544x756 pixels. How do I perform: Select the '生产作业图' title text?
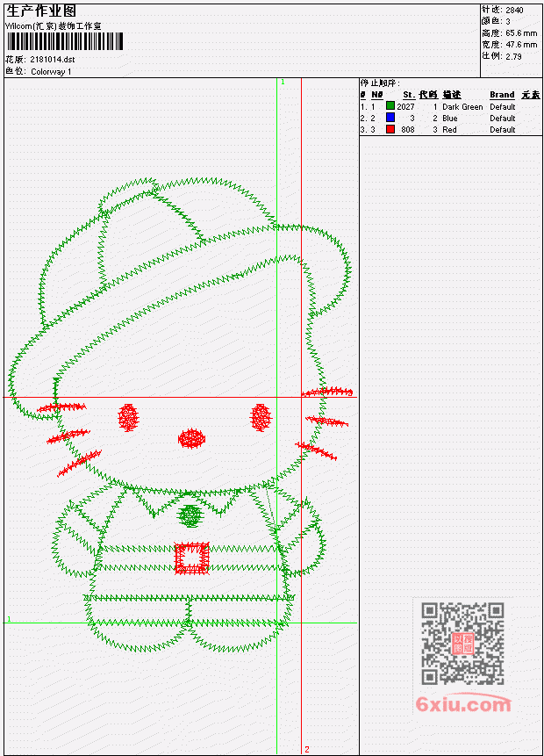41,11
